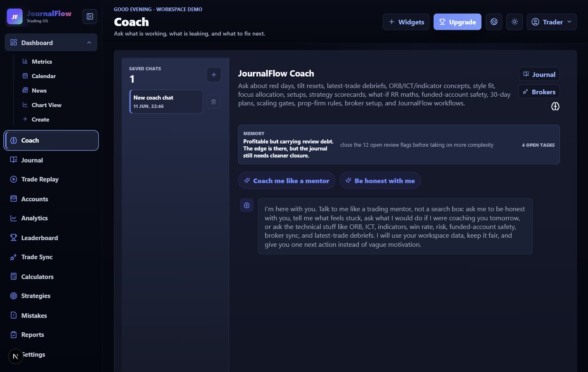Go to Accounts in the sidebar
588x372 pixels.
[51, 199]
